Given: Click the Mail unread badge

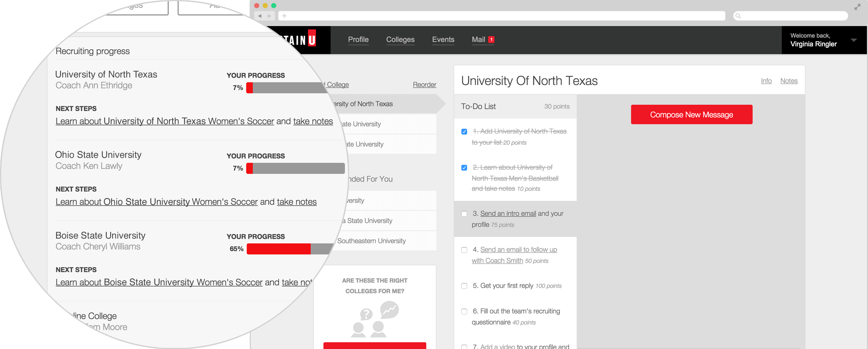Looking at the screenshot, I should [x=491, y=39].
